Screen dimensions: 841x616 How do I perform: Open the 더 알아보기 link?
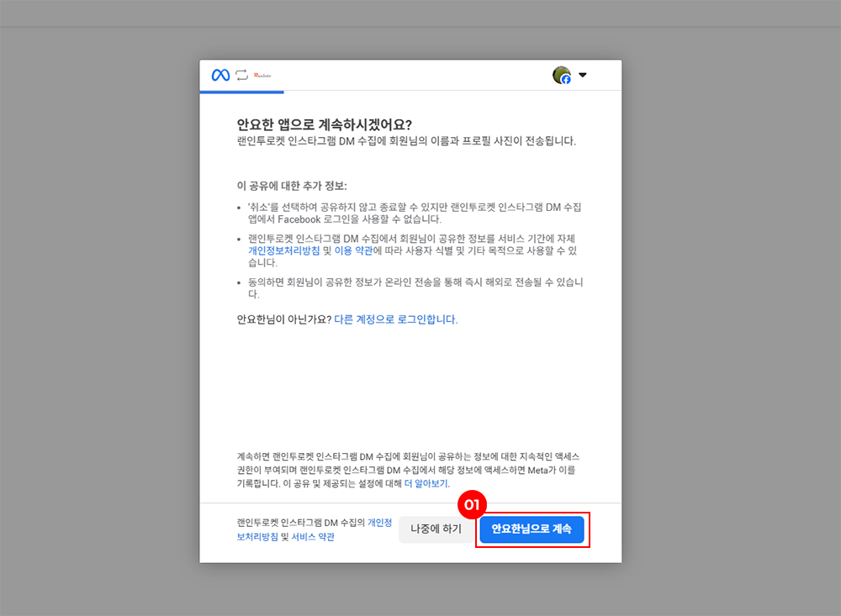pos(426,484)
